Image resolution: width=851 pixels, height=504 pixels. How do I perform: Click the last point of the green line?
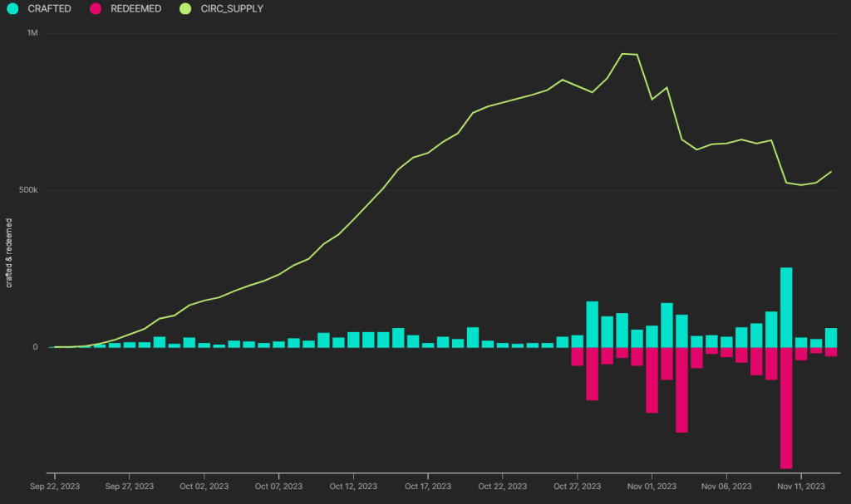831,172
